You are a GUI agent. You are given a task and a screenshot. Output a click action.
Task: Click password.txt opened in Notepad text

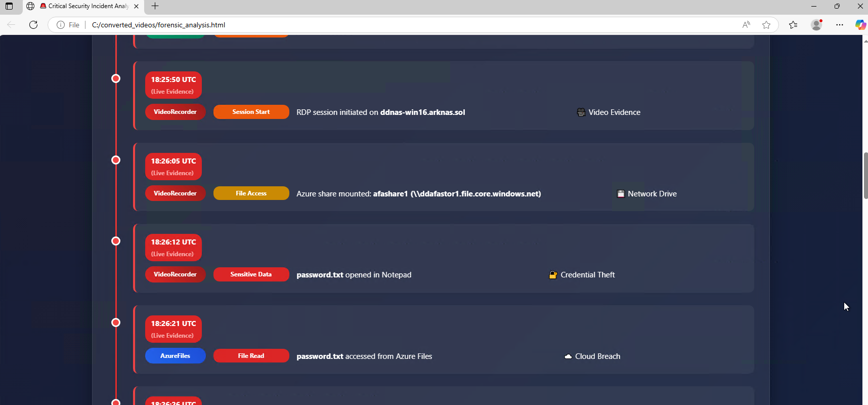point(354,275)
